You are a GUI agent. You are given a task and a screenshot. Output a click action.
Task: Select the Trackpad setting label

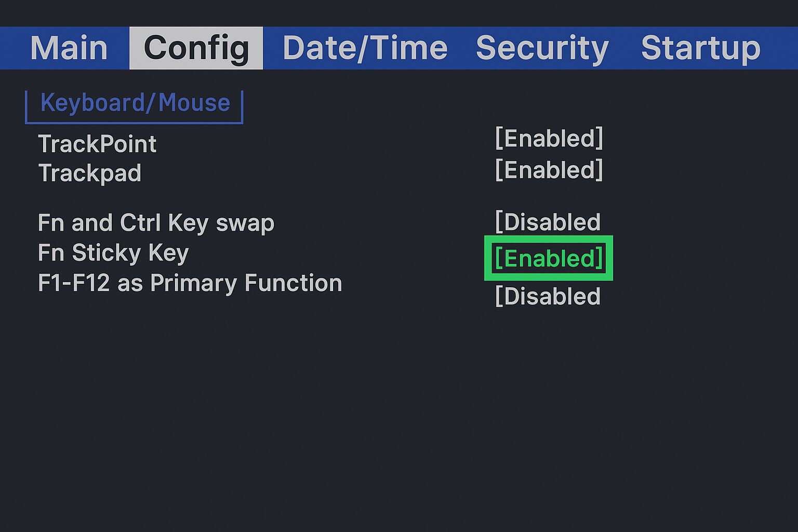point(89,173)
